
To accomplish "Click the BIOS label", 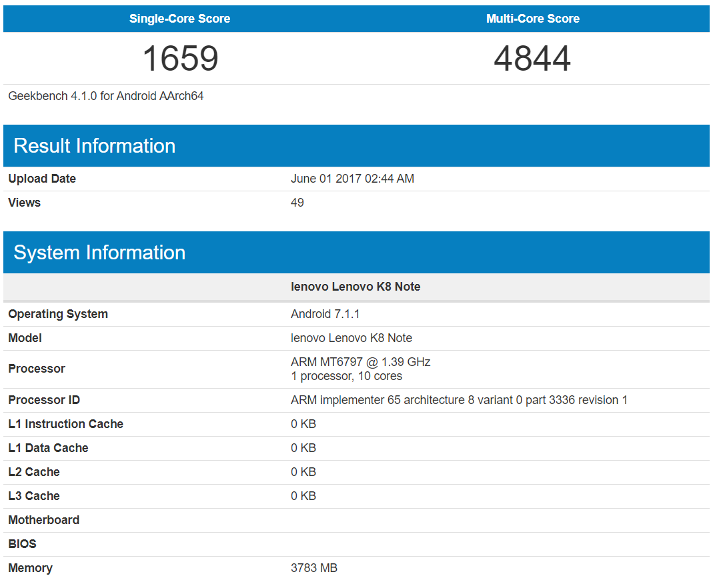I will point(22,545).
